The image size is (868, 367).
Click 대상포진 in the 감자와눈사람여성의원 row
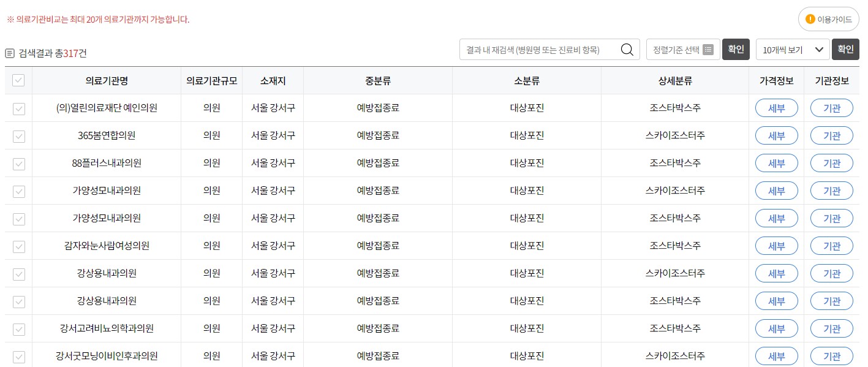click(527, 246)
